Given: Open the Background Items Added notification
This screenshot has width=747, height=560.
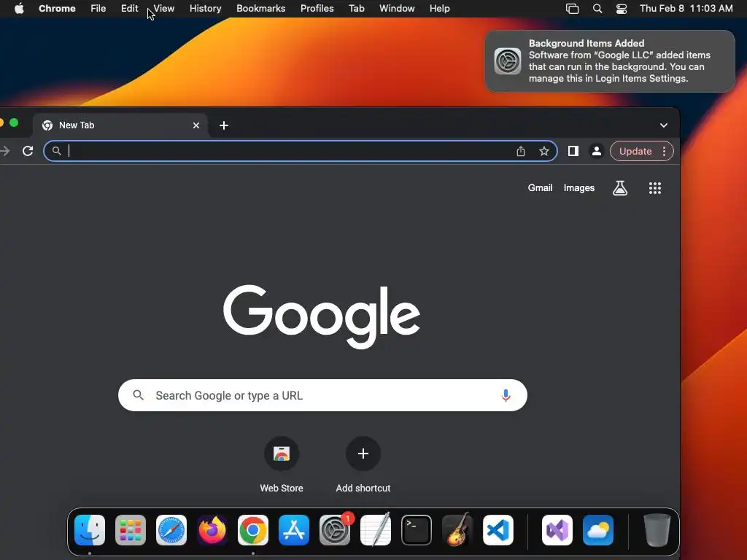Looking at the screenshot, I should point(610,61).
